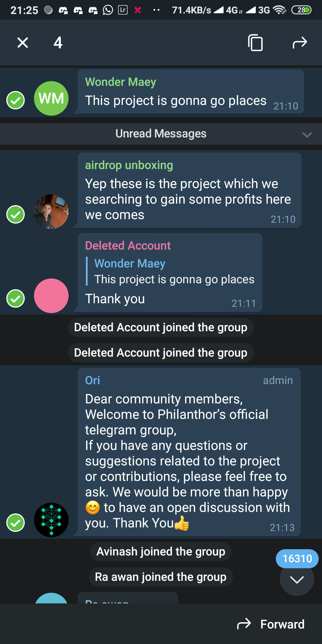The width and height of the screenshot is (322, 644).
Task: Uncheck the airdrop unboxing message
Action: click(x=16, y=214)
